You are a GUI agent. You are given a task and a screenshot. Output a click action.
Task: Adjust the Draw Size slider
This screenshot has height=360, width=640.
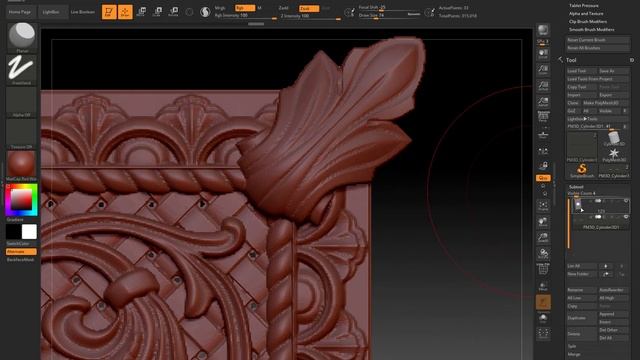[x=390, y=16]
